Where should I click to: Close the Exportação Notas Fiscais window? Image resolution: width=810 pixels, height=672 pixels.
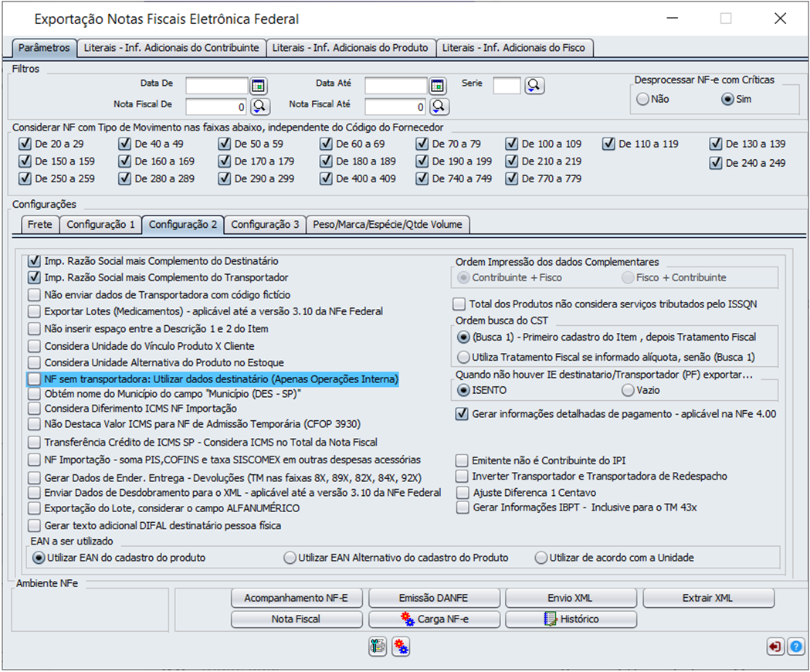(x=780, y=19)
